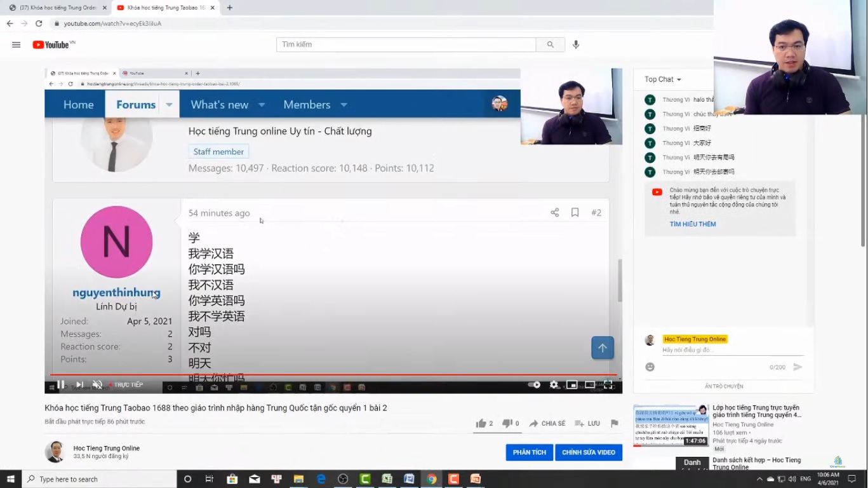Click the search magnifier button
868x488 pixels.
point(550,44)
